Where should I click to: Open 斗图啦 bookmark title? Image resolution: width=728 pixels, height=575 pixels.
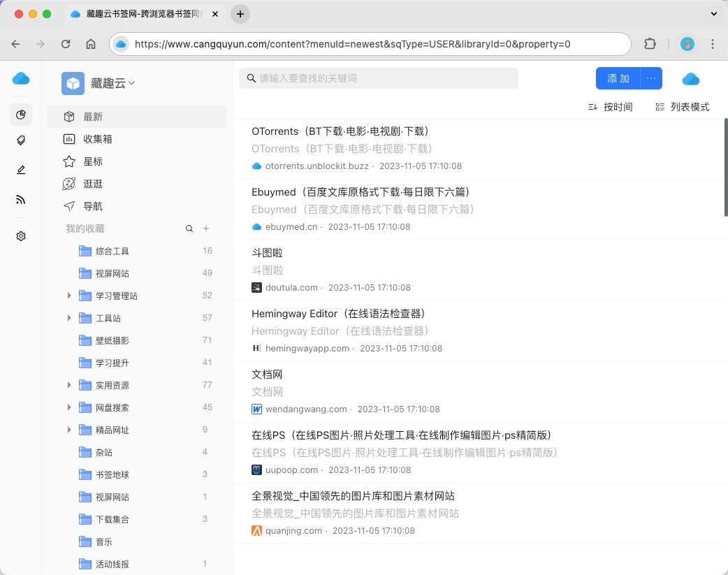(x=267, y=253)
